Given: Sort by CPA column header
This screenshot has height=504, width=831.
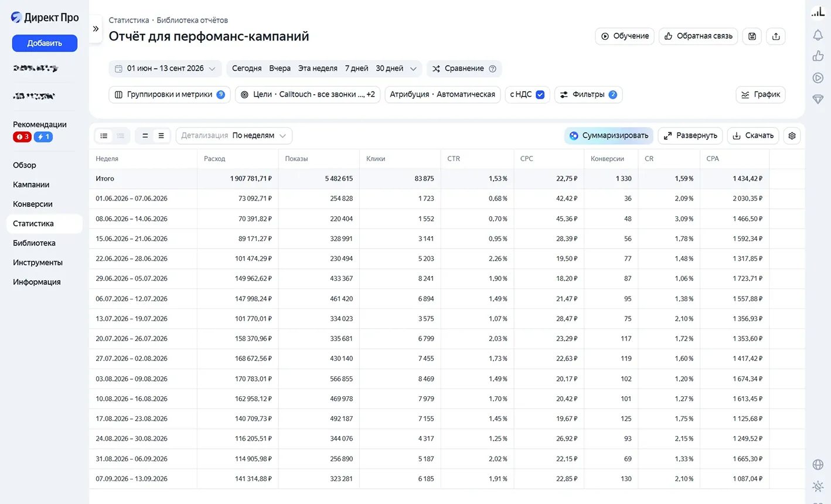Looking at the screenshot, I should click(x=713, y=159).
